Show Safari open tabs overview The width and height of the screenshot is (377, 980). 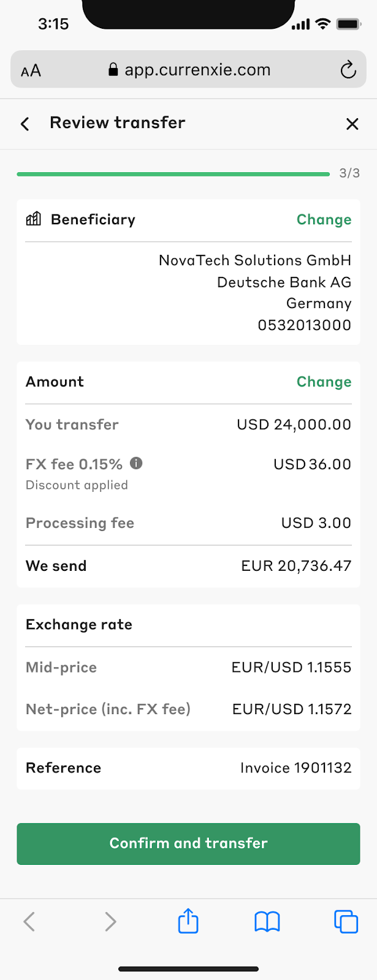coord(346,921)
